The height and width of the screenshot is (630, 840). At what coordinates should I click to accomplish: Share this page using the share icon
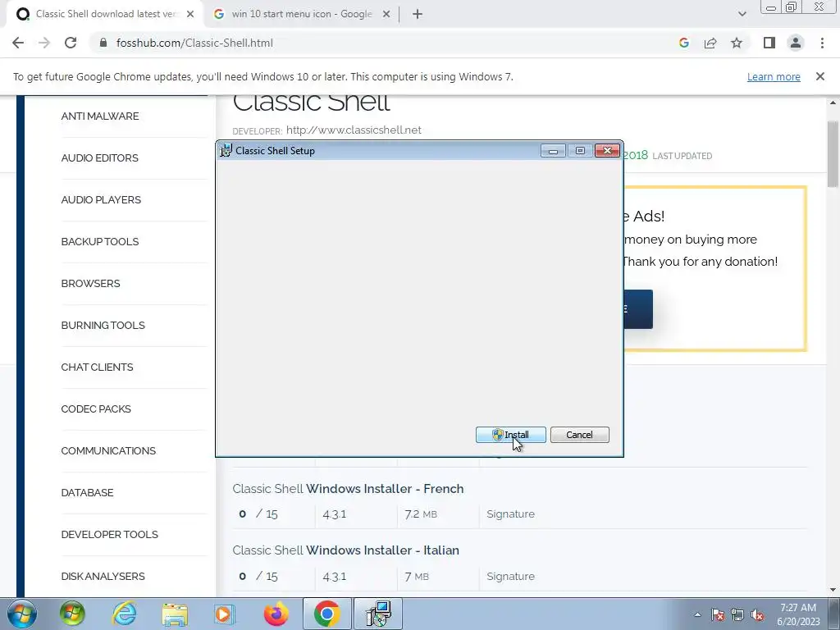[x=710, y=43]
